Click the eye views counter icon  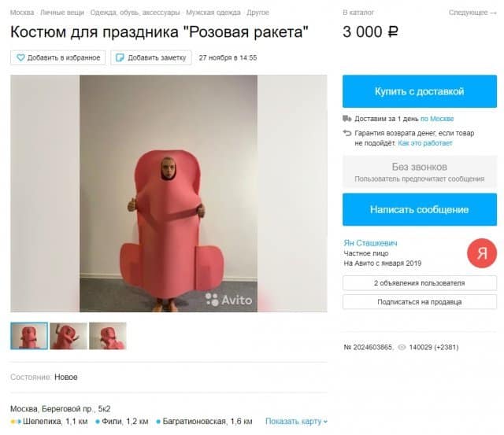[402, 347]
